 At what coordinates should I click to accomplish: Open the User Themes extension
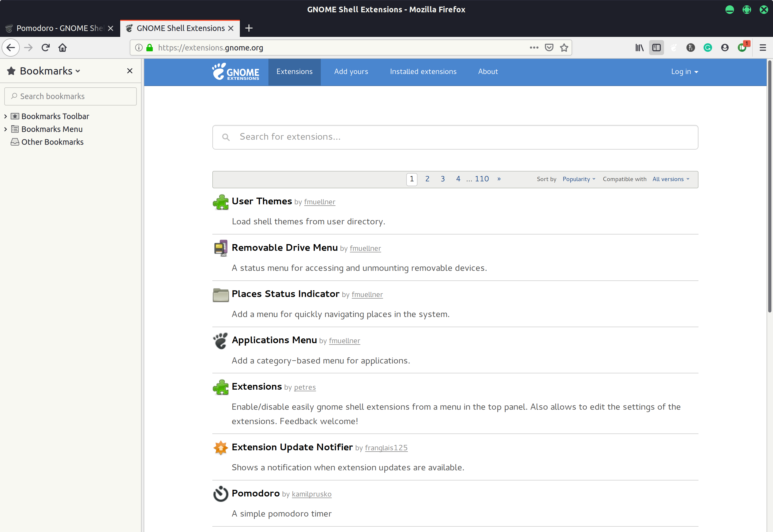coord(262,201)
